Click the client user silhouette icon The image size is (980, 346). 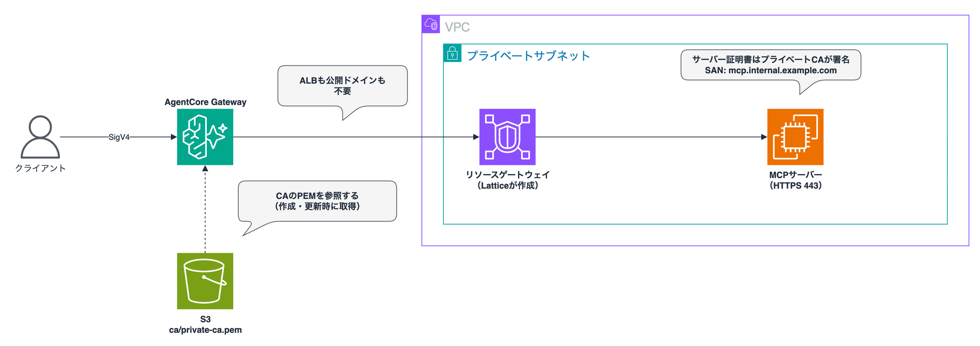coord(40,137)
